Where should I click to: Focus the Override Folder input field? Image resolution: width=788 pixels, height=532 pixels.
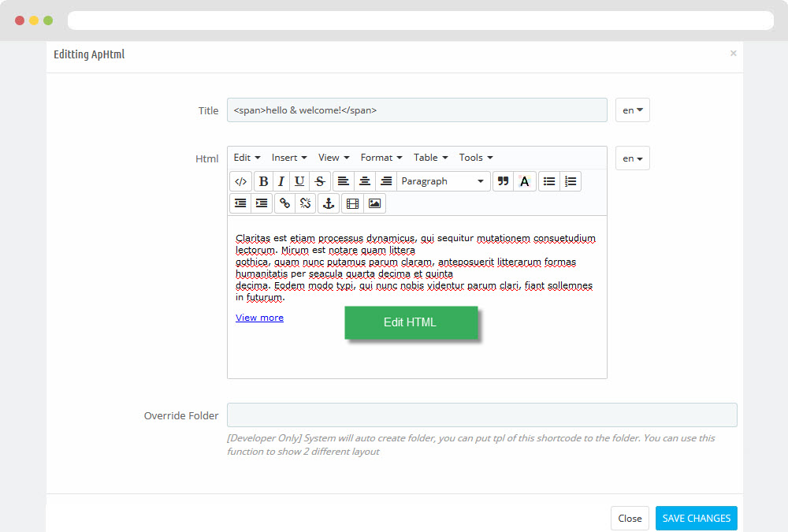click(x=482, y=415)
